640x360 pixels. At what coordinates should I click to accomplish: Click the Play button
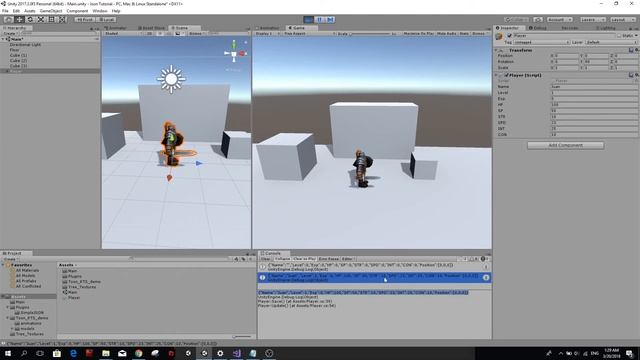309,19
